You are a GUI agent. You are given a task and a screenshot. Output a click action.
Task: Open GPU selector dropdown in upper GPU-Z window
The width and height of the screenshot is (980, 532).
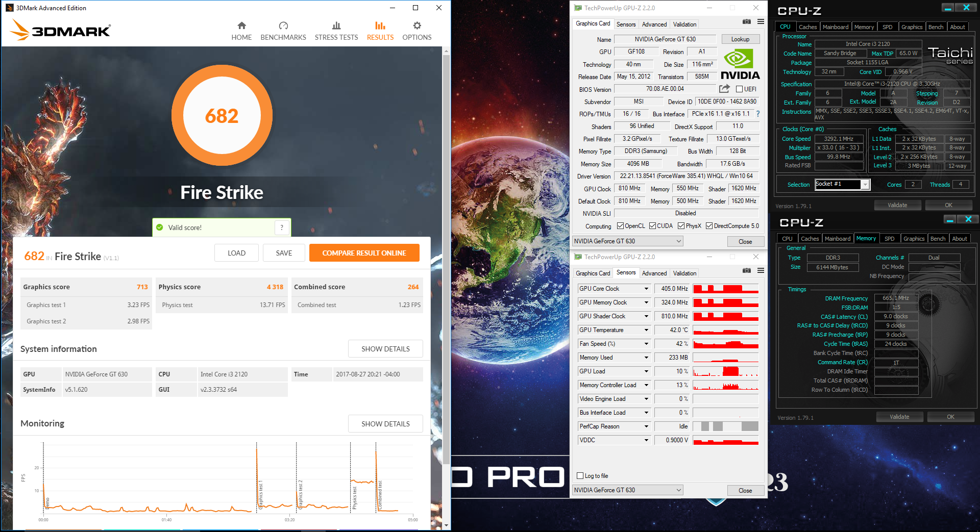pos(628,241)
